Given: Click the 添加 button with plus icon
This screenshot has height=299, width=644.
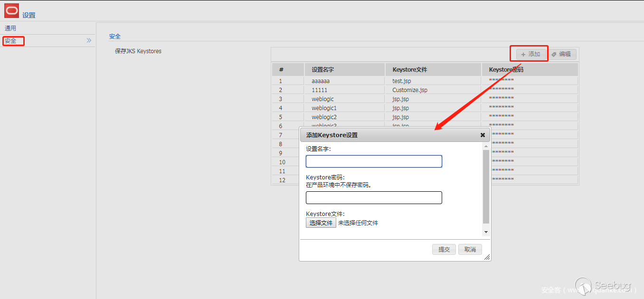Looking at the screenshot, I should point(530,54).
